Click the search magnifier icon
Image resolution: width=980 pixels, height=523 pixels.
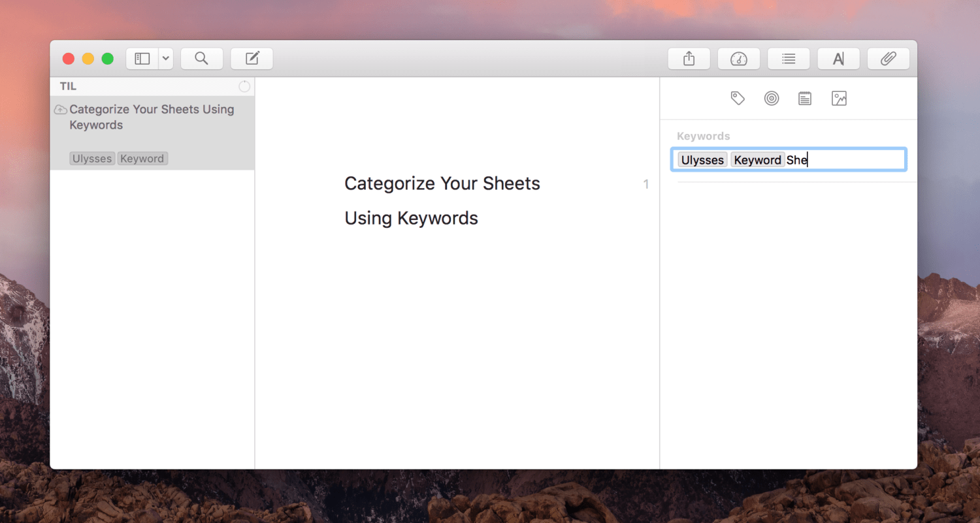[202, 59]
